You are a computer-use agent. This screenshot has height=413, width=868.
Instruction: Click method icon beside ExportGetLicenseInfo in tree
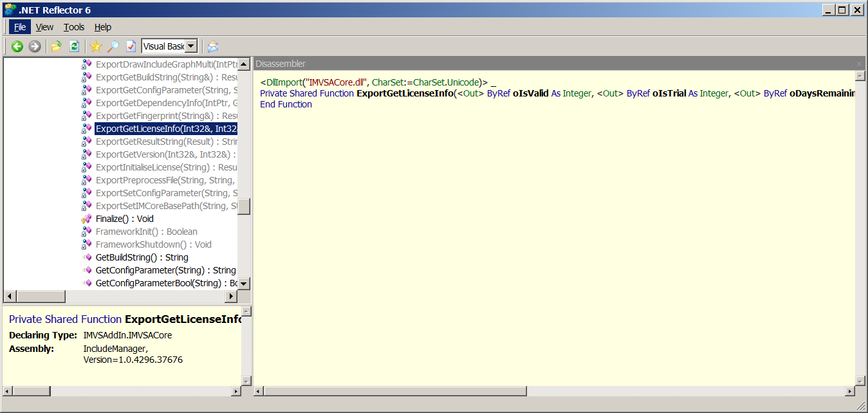[87, 129]
